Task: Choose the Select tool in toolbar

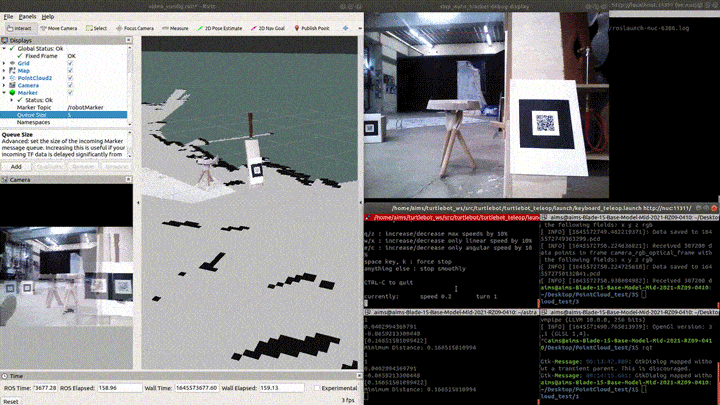Action: coord(97,29)
